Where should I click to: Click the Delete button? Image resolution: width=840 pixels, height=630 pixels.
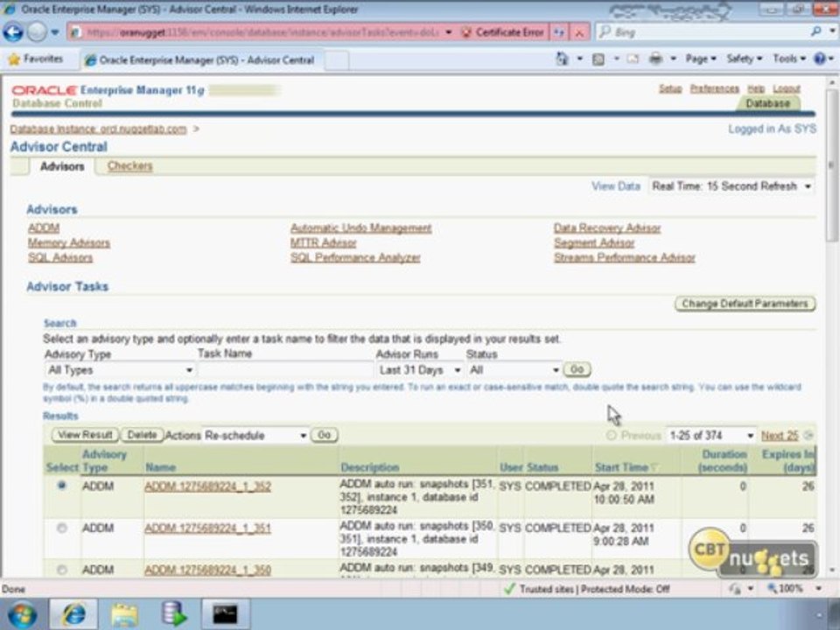[x=142, y=435]
